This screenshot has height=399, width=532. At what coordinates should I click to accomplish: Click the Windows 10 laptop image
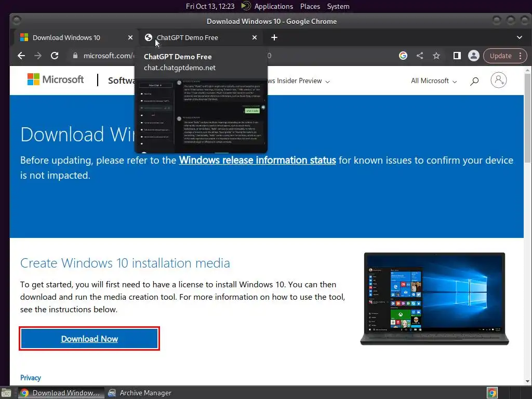pos(434,299)
